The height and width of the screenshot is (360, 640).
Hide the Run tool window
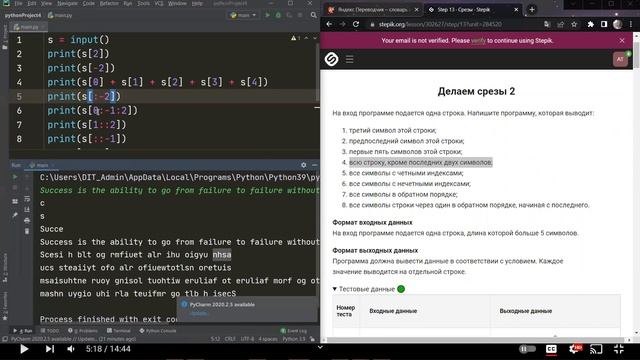314,165
